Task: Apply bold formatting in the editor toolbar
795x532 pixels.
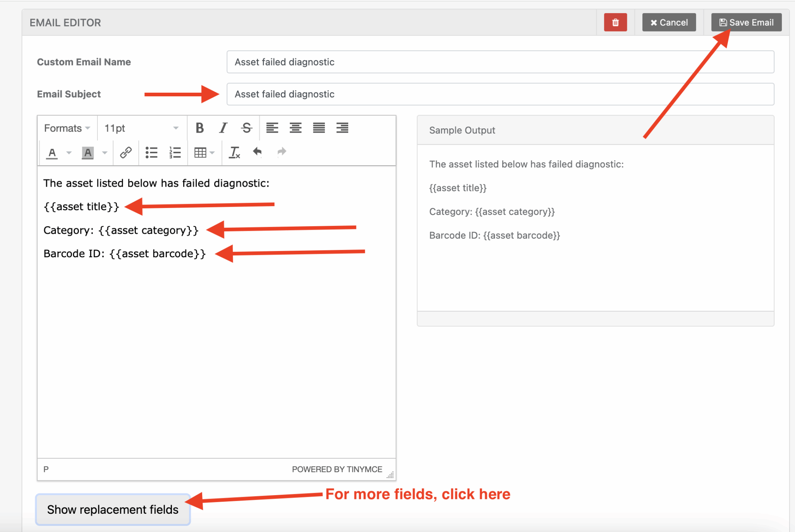Action: click(x=200, y=128)
